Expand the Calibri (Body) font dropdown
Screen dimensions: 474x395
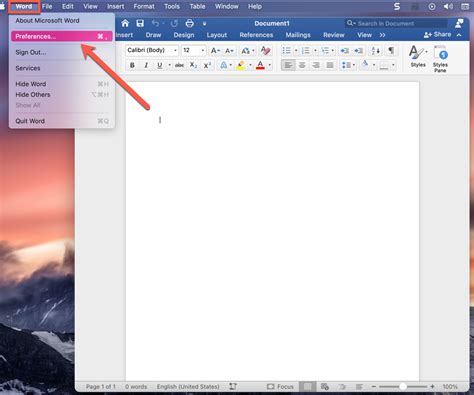pyautogui.click(x=175, y=50)
